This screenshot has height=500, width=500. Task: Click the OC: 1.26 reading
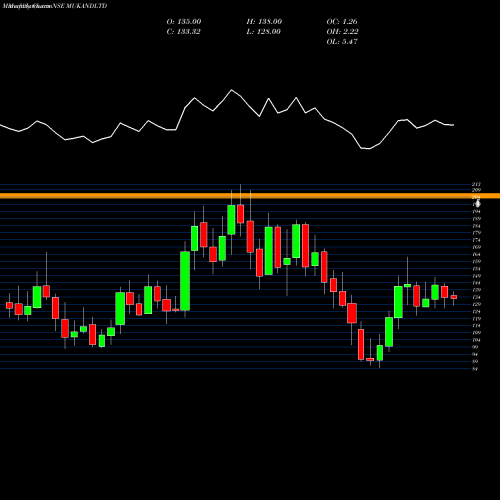click(x=342, y=22)
